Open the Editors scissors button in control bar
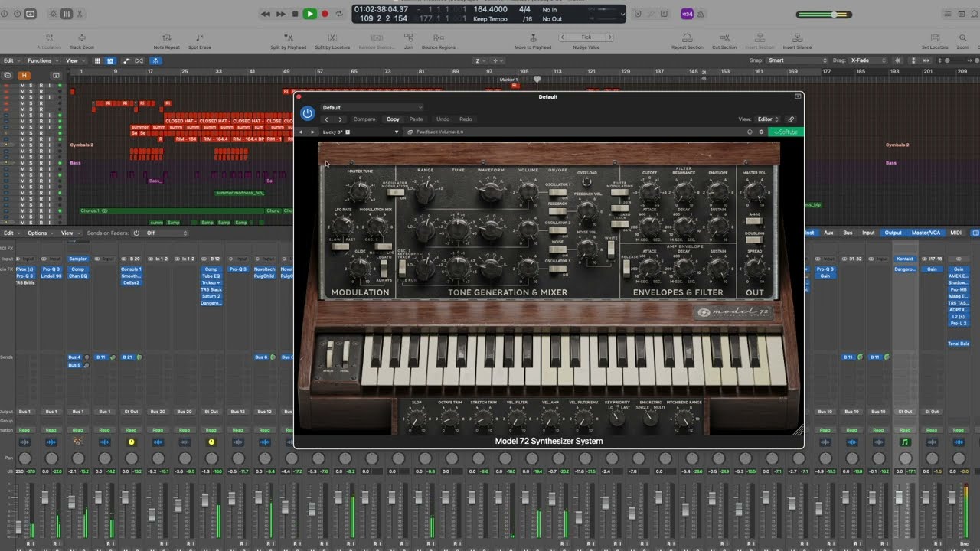The image size is (980, 551). click(x=81, y=14)
